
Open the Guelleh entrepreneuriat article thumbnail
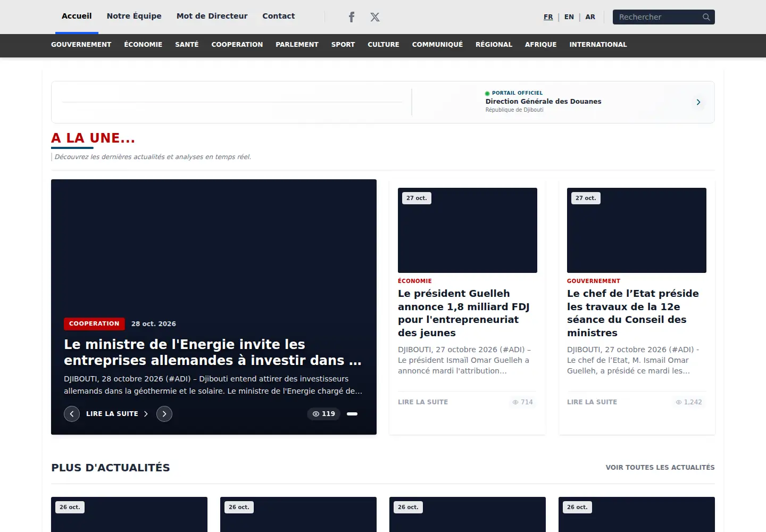tap(468, 230)
